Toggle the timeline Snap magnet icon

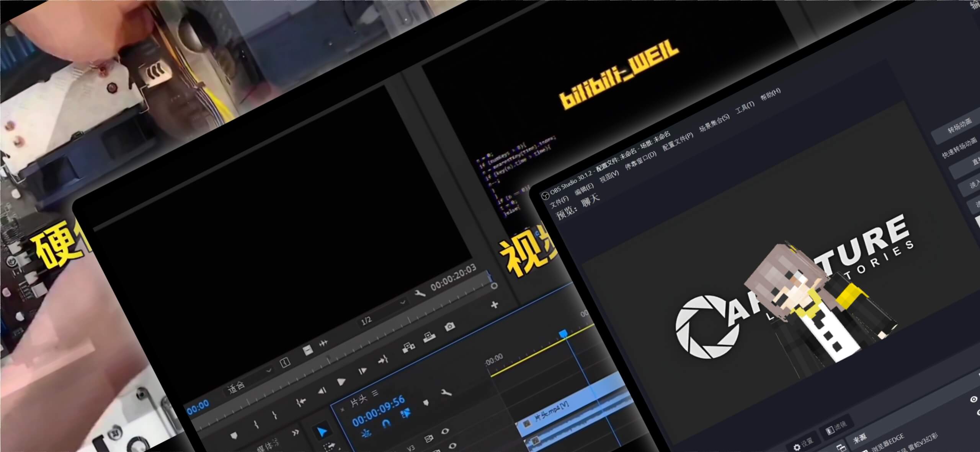click(386, 423)
